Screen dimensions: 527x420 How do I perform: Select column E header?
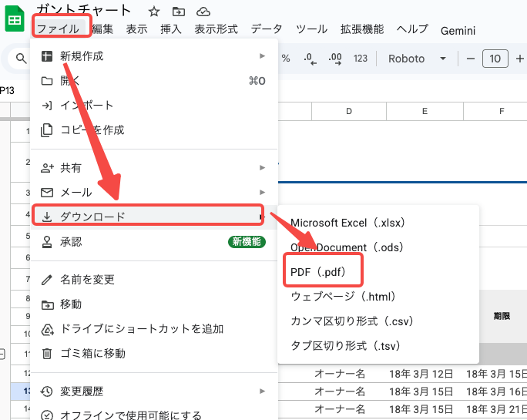click(425, 111)
